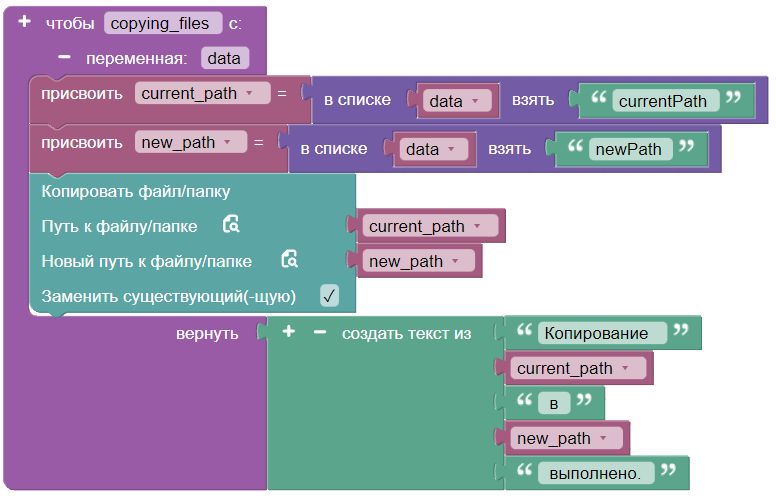This screenshot has width=776, height=500.
Task: Edit function name copying_files
Action: point(163,23)
